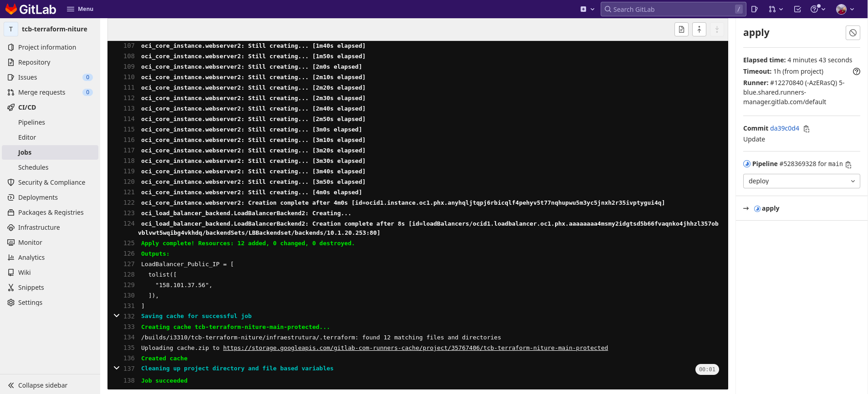
Task: Click the Settings gear icon
Action: click(11, 303)
